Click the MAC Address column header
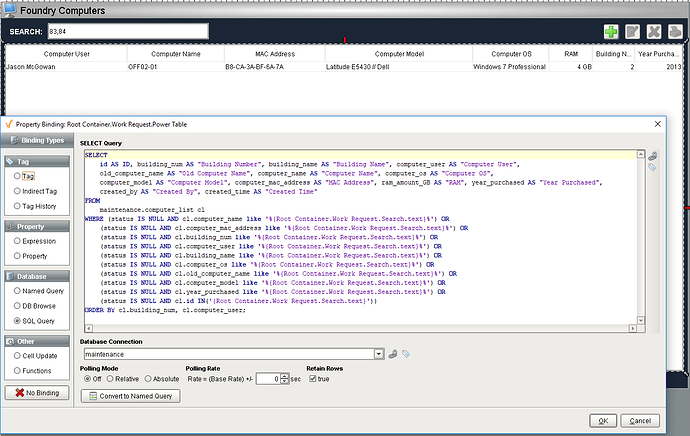Screen dimensions: 690x436 point(275,54)
